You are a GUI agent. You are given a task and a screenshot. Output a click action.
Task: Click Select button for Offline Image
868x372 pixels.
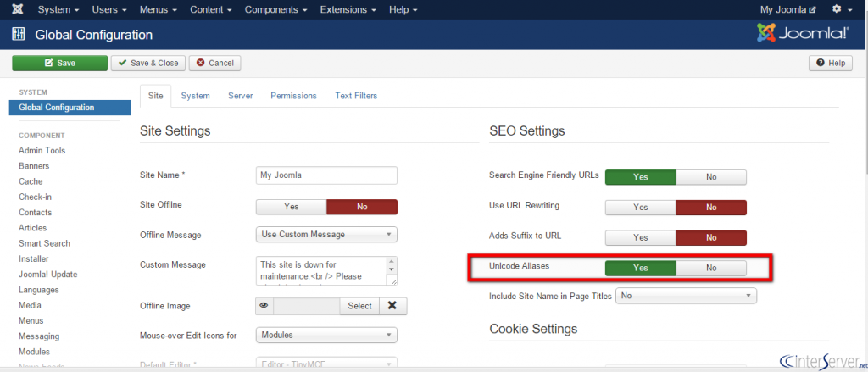[x=359, y=306]
